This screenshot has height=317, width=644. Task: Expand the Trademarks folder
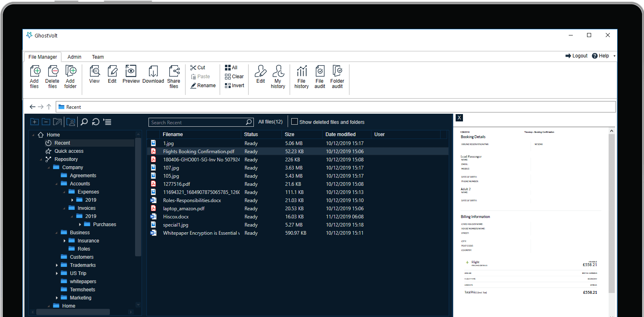[57, 265]
